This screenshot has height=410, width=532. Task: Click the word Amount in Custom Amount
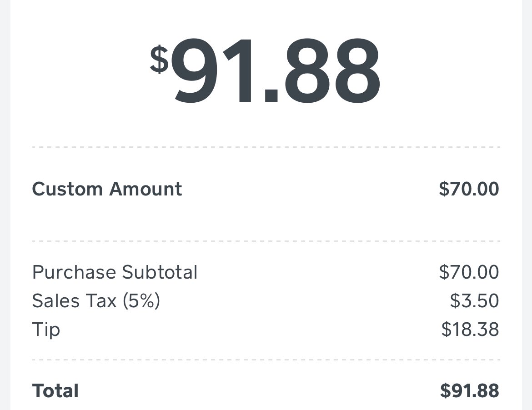click(146, 189)
